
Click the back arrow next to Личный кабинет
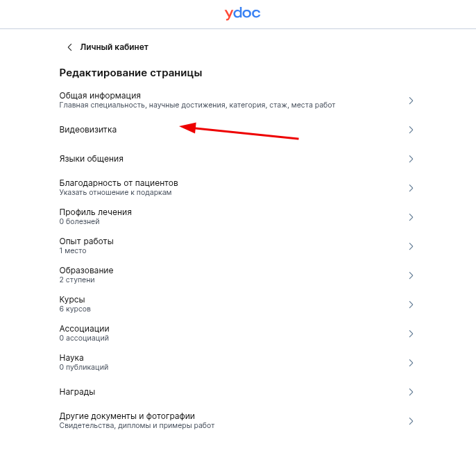[x=70, y=47]
